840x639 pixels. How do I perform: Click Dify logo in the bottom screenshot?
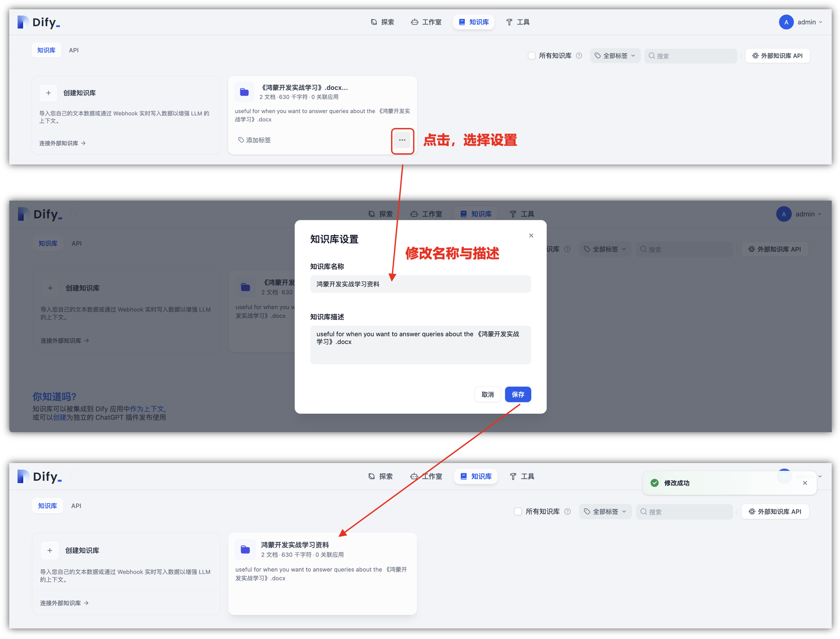click(x=39, y=477)
